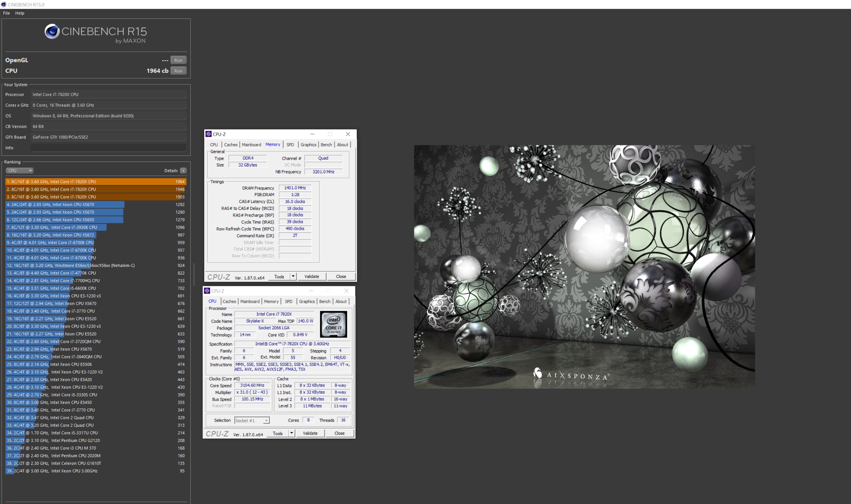851x504 pixels.
Task: Select ranking row Core i7-4770K scoring 822
Action: click(96, 273)
